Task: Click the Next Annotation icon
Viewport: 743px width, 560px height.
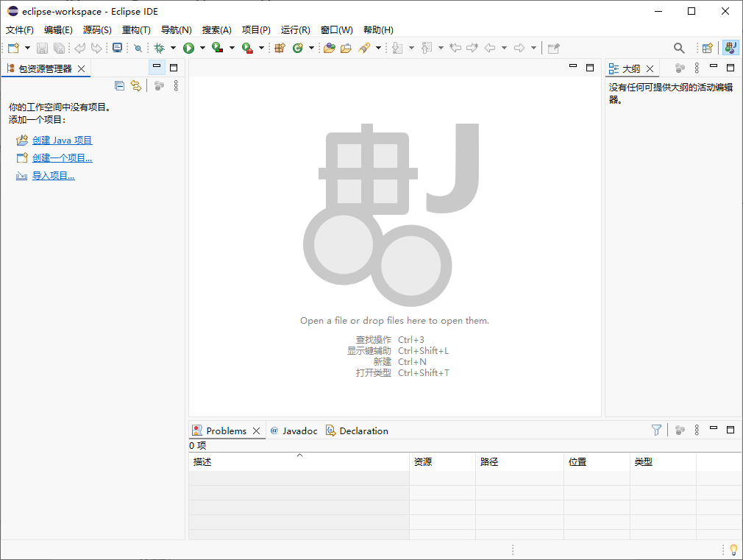Action: click(397, 48)
